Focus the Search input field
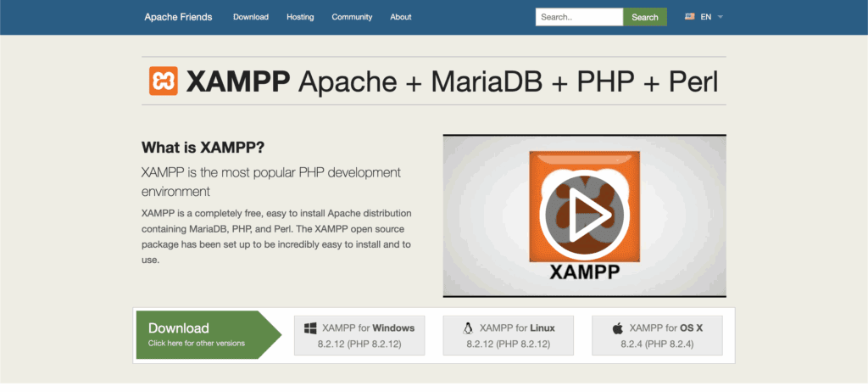Image resolution: width=868 pixels, height=392 pixels. [579, 17]
